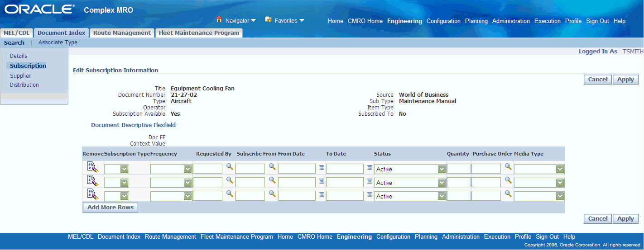Click the Navigator house icon
This screenshot has height=250, width=644.
[x=219, y=19]
